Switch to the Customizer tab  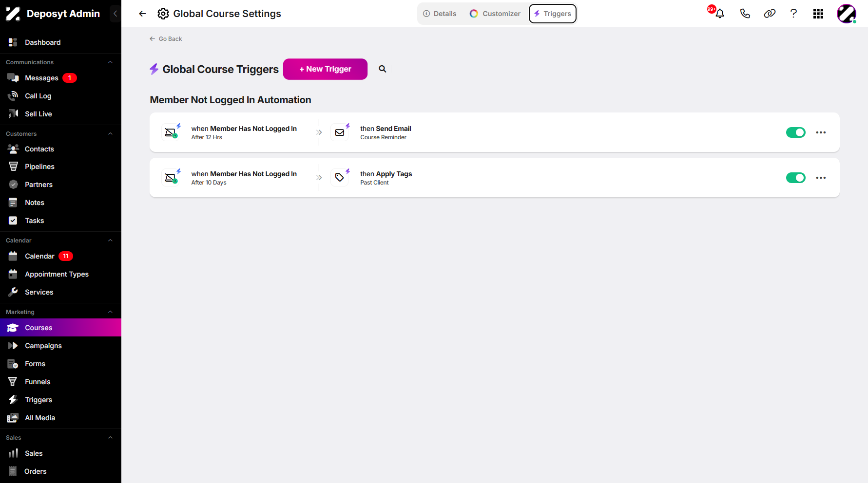(495, 14)
